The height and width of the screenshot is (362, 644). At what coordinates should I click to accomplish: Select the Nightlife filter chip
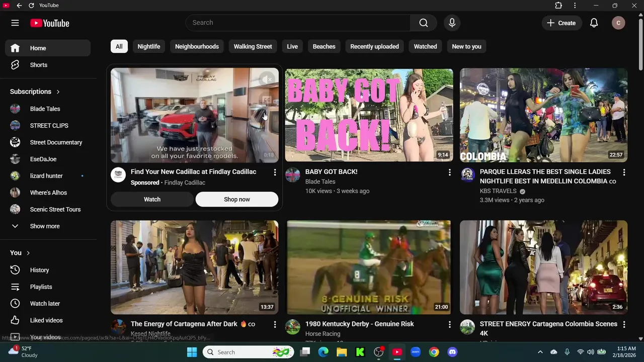(x=149, y=46)
